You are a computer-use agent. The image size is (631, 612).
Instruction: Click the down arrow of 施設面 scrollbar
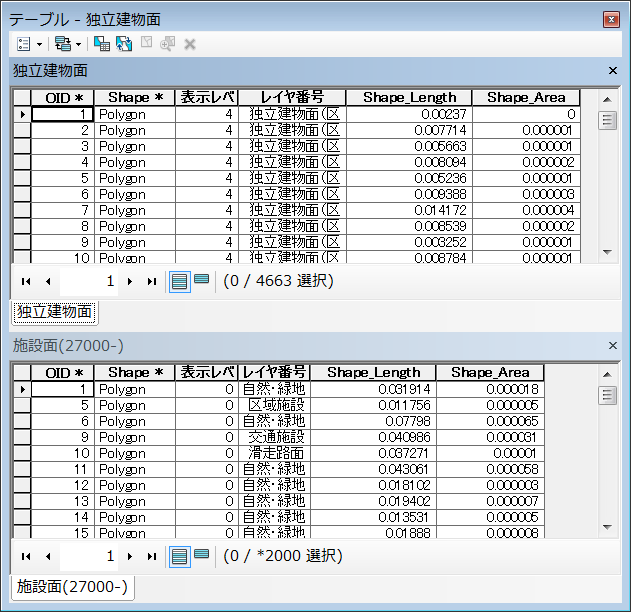(x=608, y=527)
